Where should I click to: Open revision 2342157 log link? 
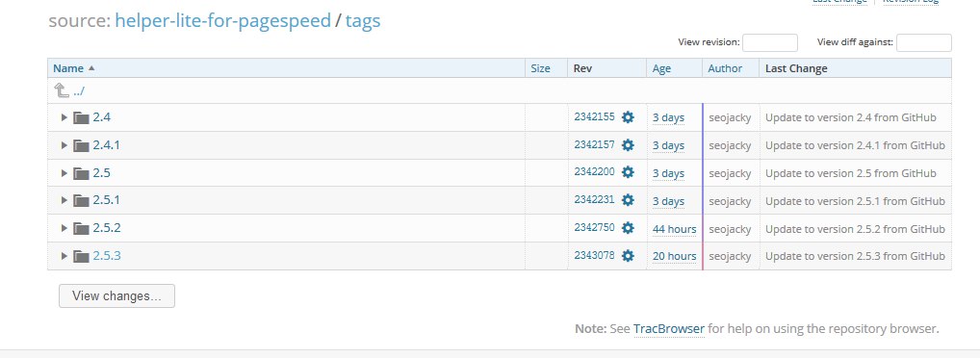click(x=594, y=144)
